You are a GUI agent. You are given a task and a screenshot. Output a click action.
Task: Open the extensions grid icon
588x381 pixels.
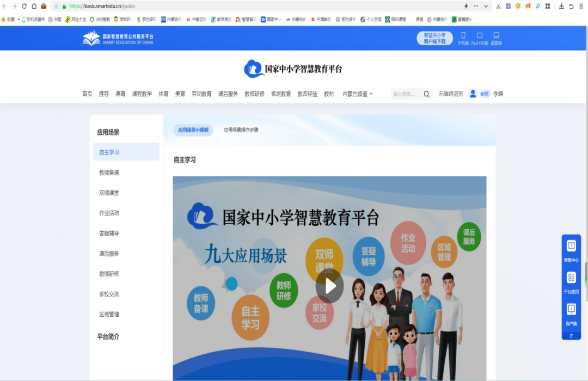[x=548, y=6]
